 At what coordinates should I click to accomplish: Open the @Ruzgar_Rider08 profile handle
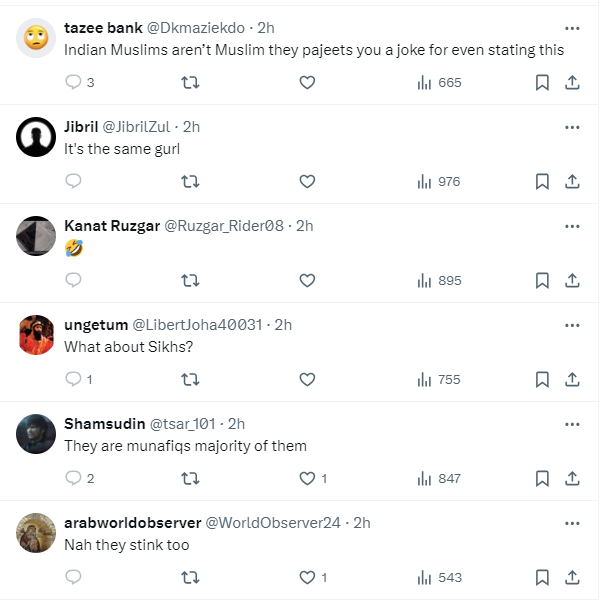[x=223, y=226]
